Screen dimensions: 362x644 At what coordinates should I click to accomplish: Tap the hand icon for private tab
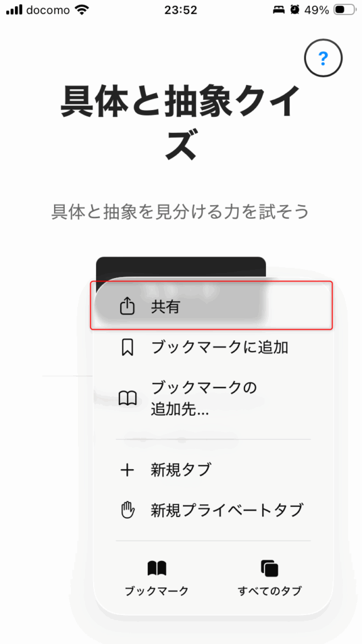coord(127,511)
